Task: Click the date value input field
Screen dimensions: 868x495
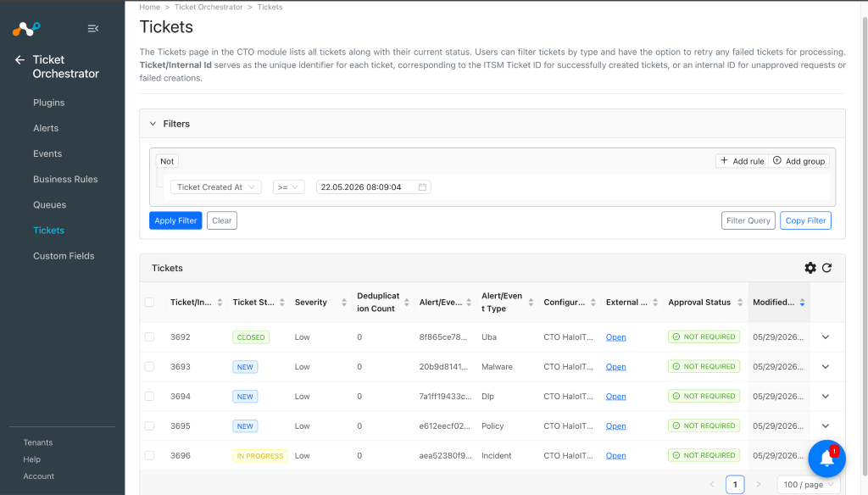Action: coord(374,187)
